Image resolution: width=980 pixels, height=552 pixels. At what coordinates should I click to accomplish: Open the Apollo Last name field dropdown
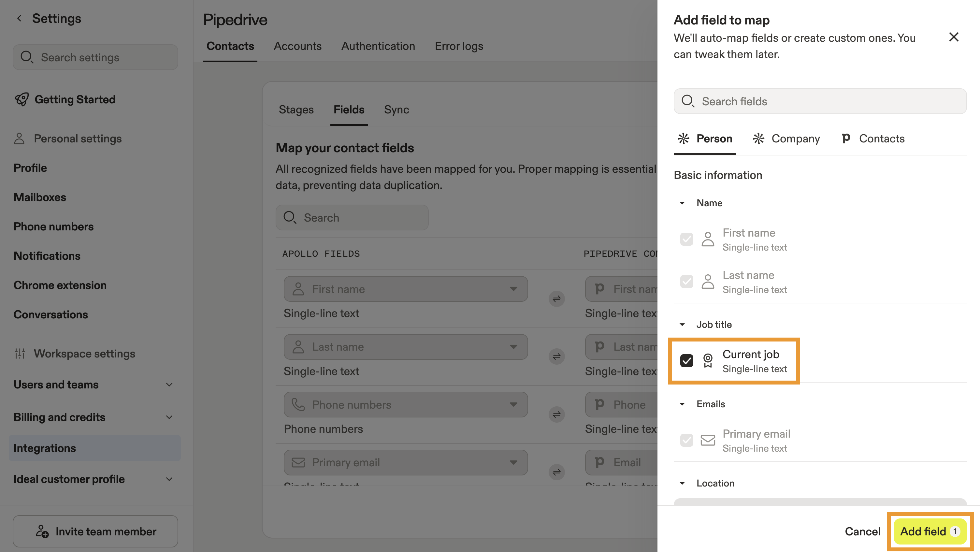pos(513,347)
